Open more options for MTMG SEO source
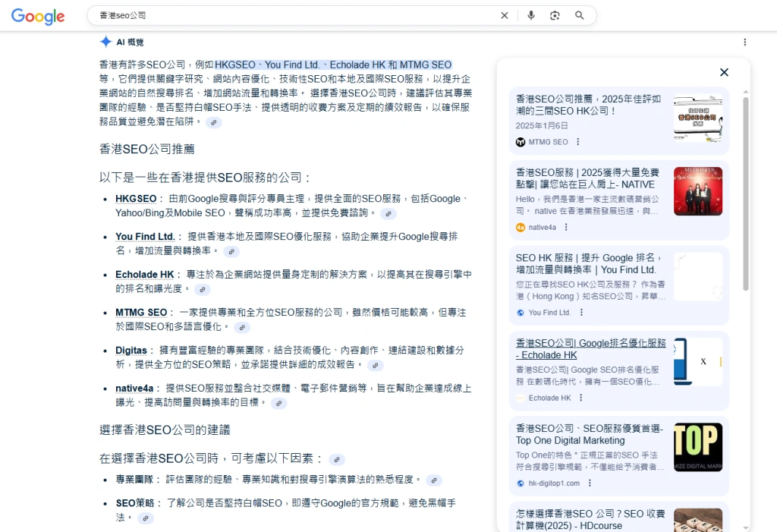This screenshot has width=777, height=532. coord(578,142)
